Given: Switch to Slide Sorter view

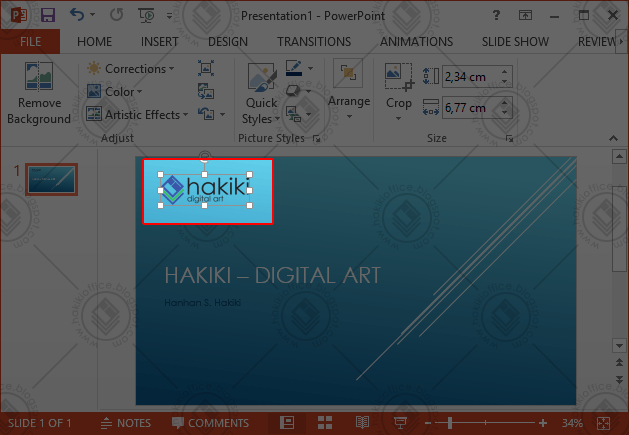Looking at the screenshot, I should pyautogui.click(x=325, y=423).
